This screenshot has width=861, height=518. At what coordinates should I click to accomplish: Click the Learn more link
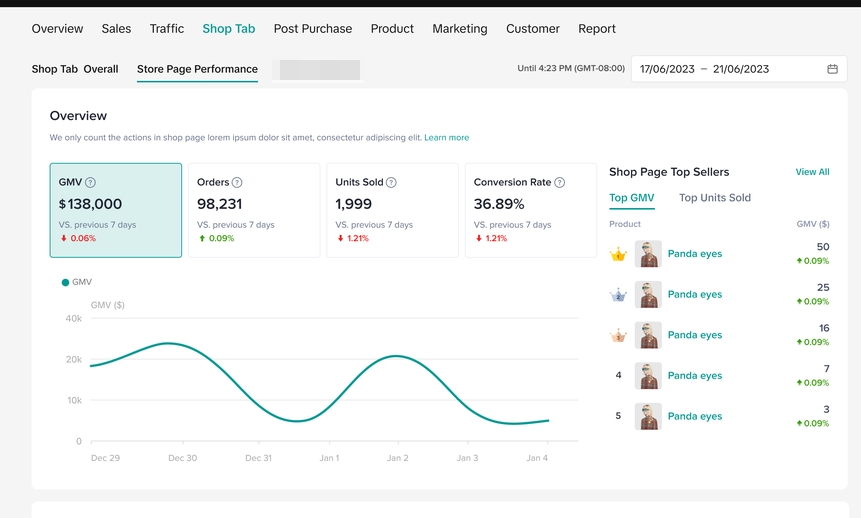[446, 138]
